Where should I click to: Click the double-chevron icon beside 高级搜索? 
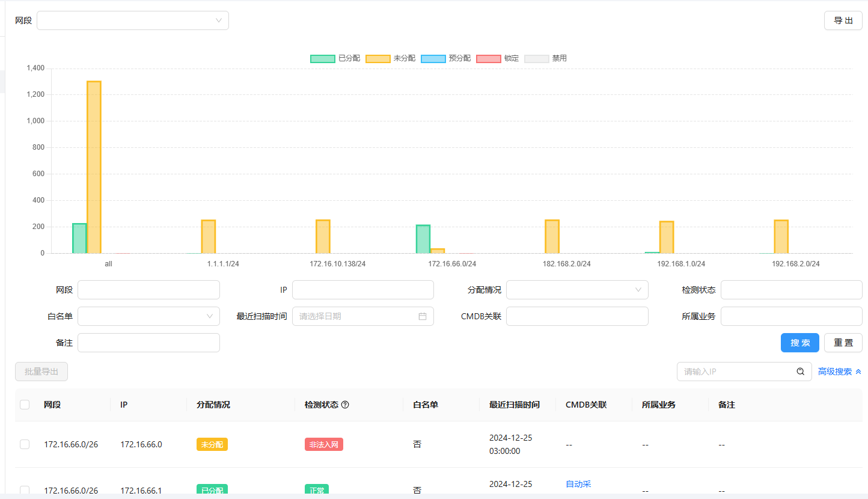tap(858, 372)
